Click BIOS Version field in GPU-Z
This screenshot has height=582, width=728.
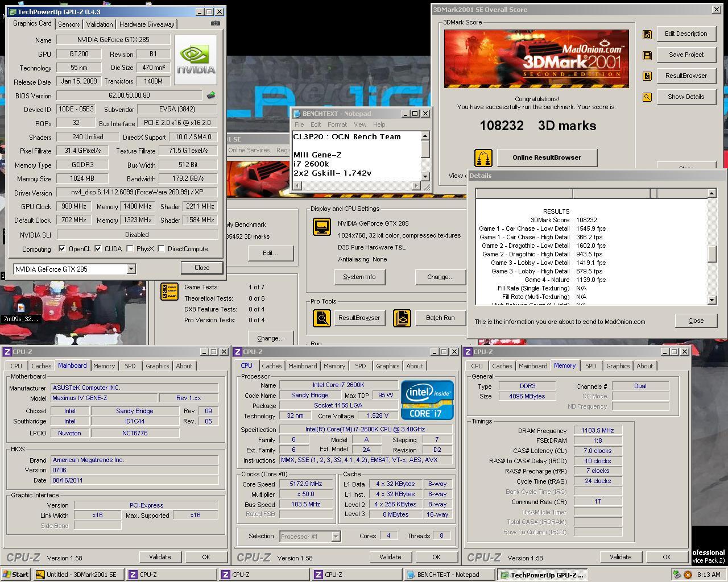pyautogui.click(x=129, y=95)
